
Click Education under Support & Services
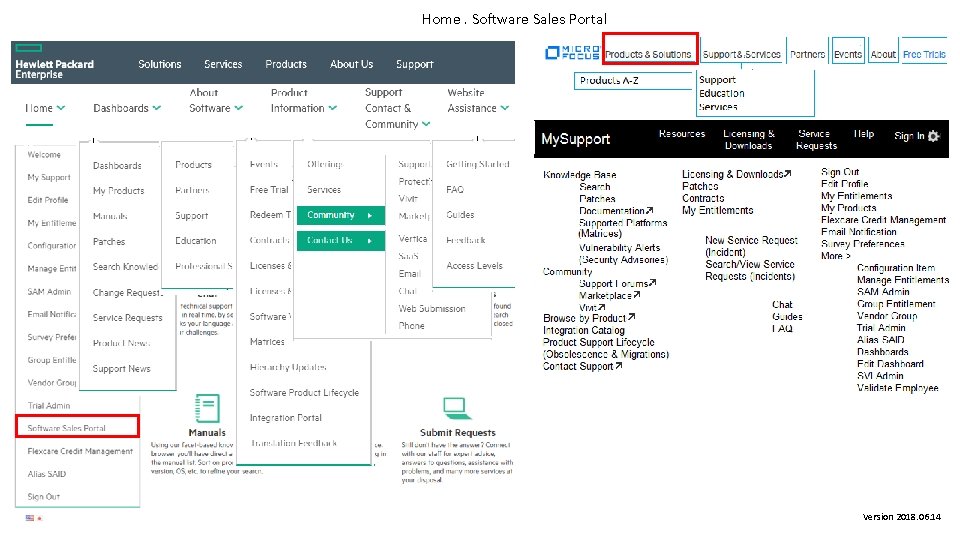[x=722, y=93]
